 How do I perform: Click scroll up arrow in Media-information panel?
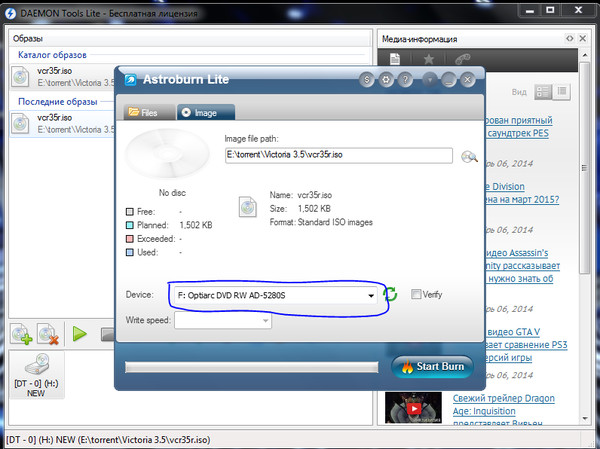(585, 55)
